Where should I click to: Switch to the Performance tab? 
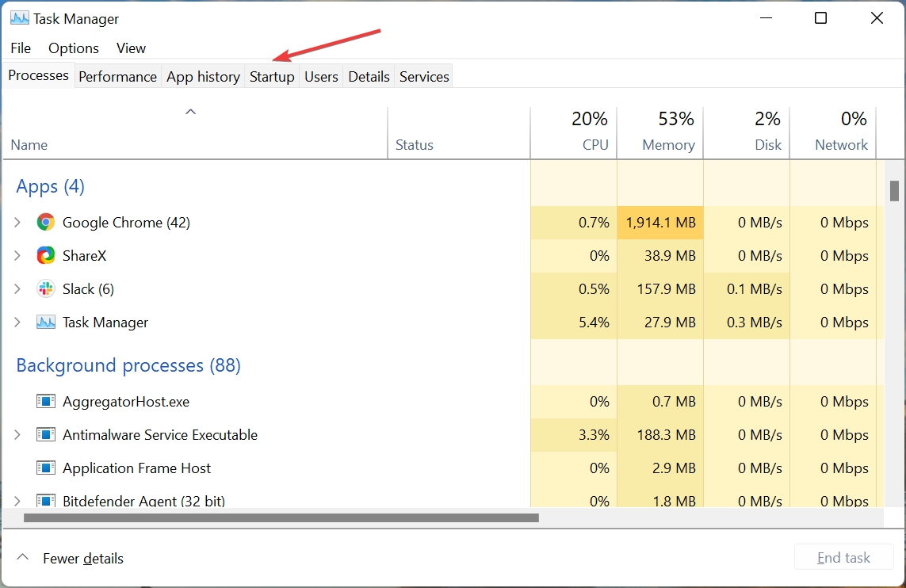tap(118, 77)
